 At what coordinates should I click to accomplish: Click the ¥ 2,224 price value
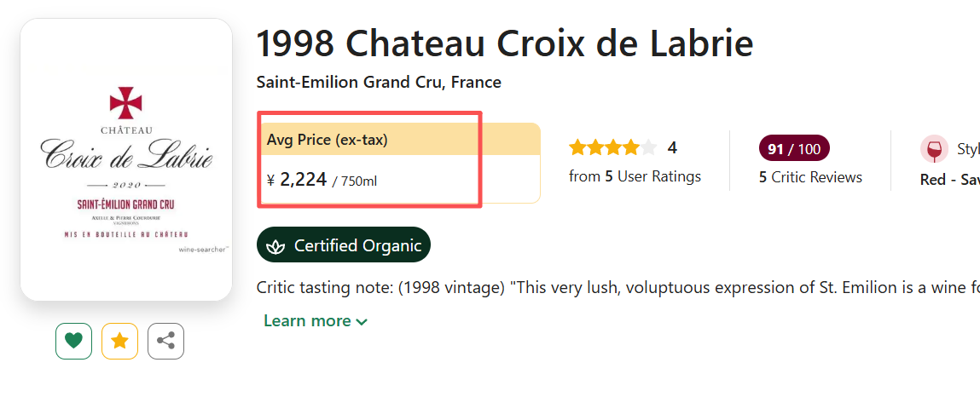tap(304, 180)
